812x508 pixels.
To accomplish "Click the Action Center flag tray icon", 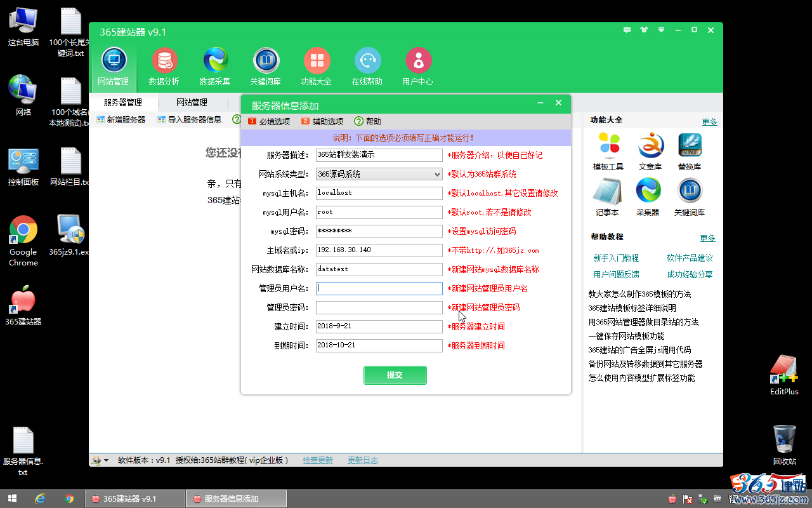I will 687,498.
